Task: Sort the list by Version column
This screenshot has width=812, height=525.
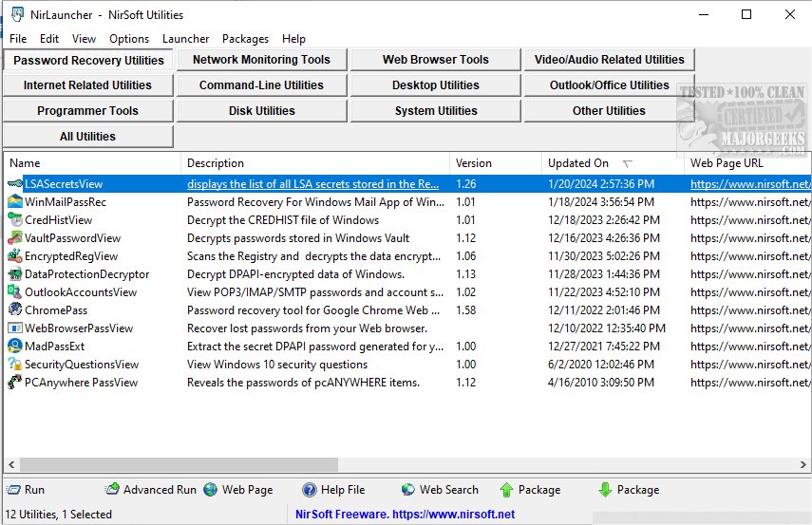Action: (474, 163)
